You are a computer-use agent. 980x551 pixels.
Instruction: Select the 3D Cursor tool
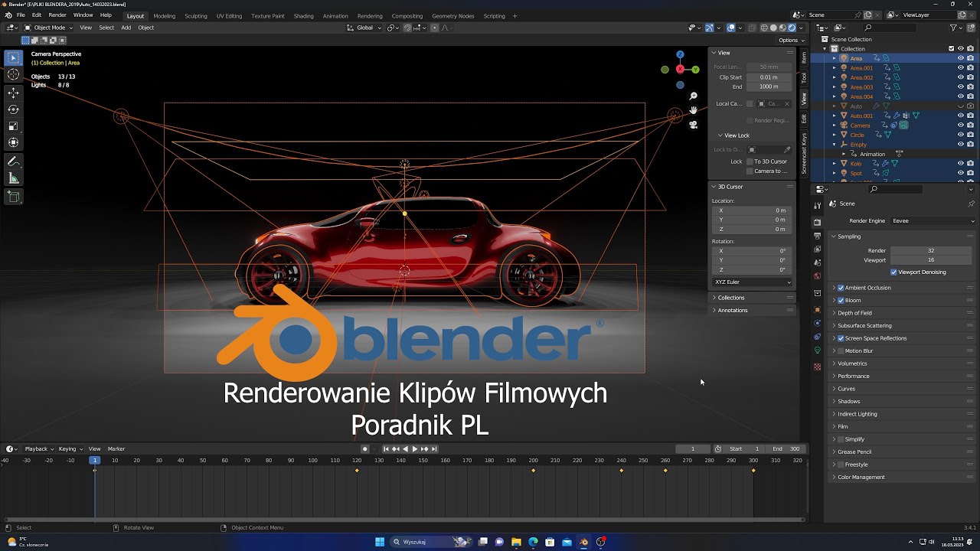(x=14, y=74)
